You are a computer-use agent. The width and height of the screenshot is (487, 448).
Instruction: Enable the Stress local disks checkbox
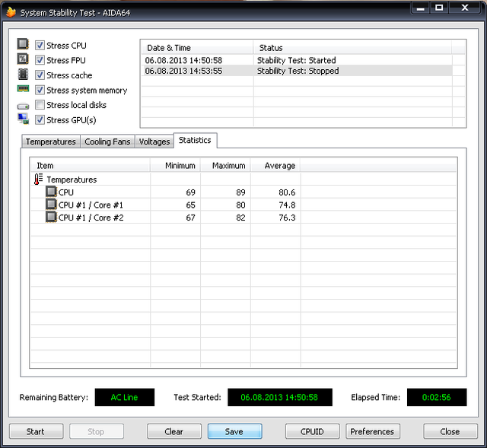[40, 105]
